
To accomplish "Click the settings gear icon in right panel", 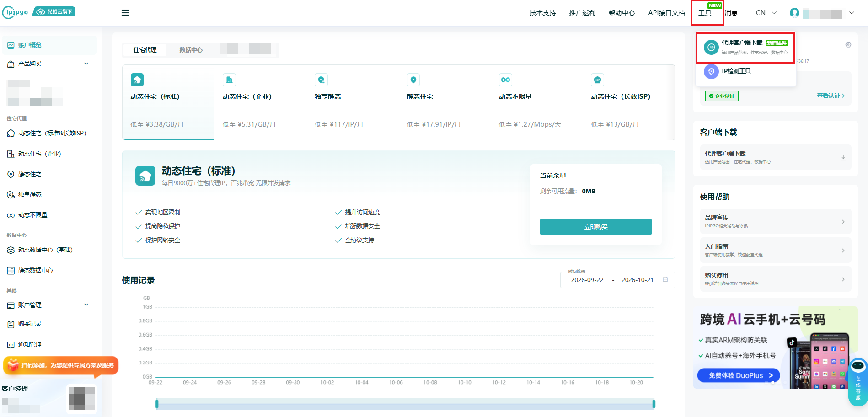I will (848, 45).
